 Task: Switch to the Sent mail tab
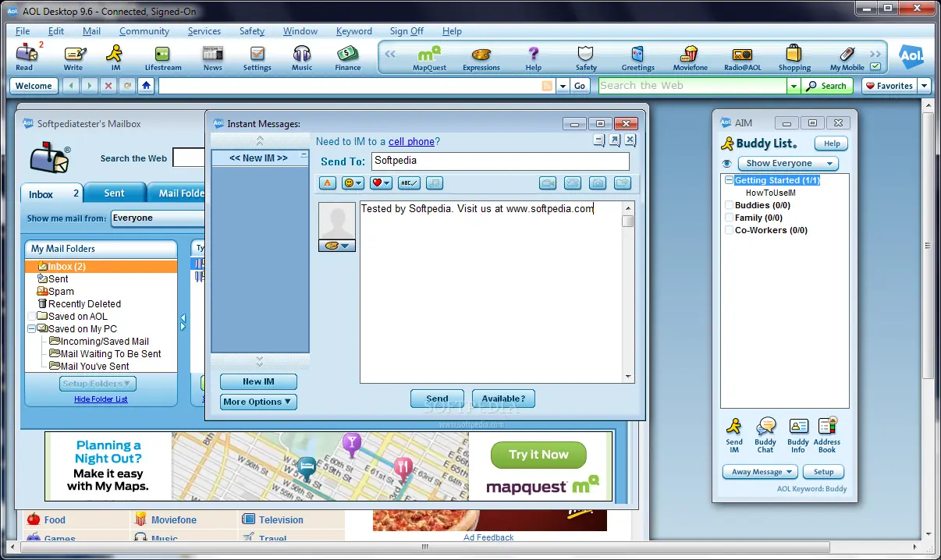(115, 193)
